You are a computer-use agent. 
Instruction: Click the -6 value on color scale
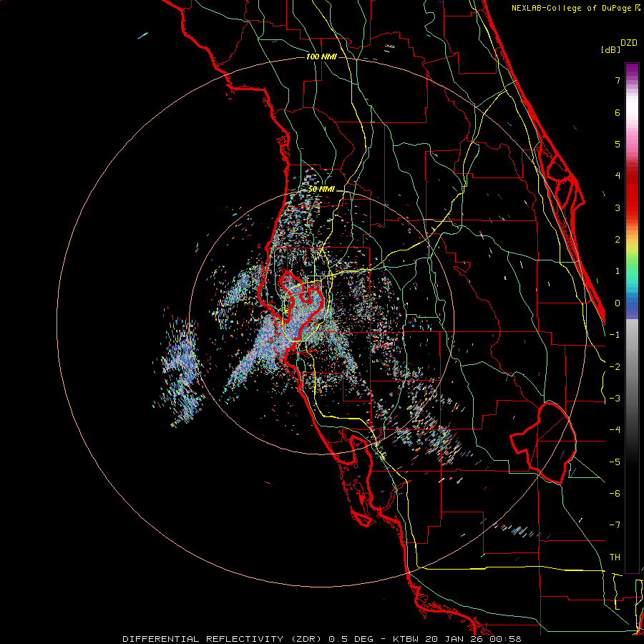pyautogui.click(x=615, y=494)
